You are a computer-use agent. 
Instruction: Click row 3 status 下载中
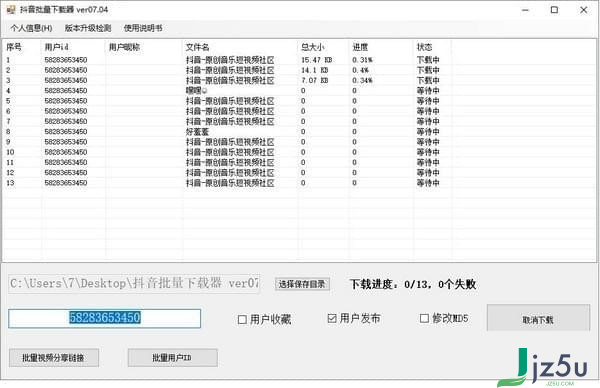[x=428, y=80]
